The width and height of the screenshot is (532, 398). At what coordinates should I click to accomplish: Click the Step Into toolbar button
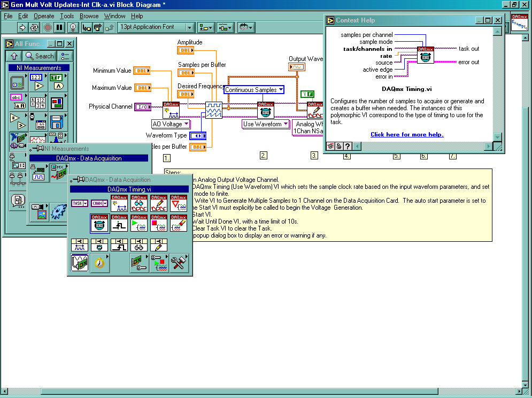point(87,27)
